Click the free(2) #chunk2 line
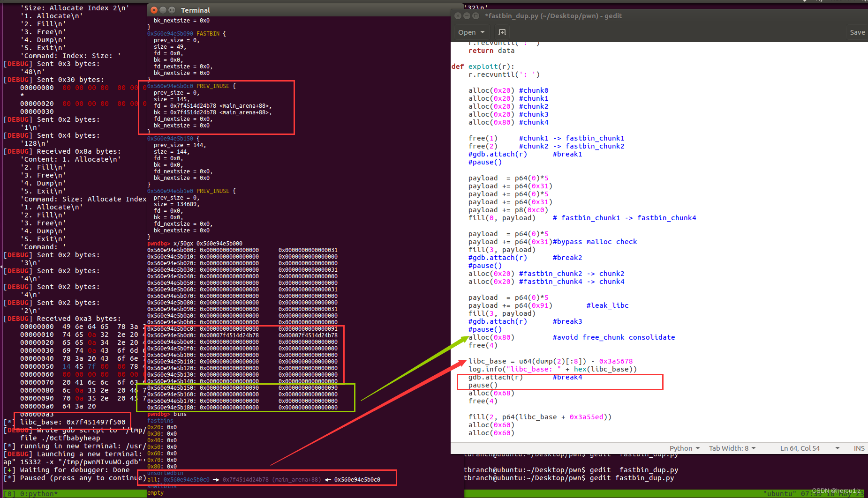This screenshot has width=868, height=498. 546,146
